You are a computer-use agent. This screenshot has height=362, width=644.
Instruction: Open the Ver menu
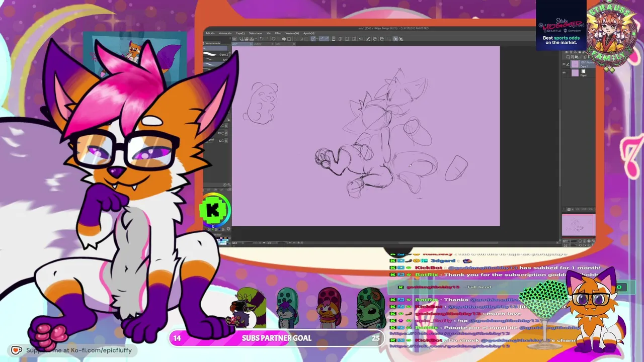[x=269, y=33]
